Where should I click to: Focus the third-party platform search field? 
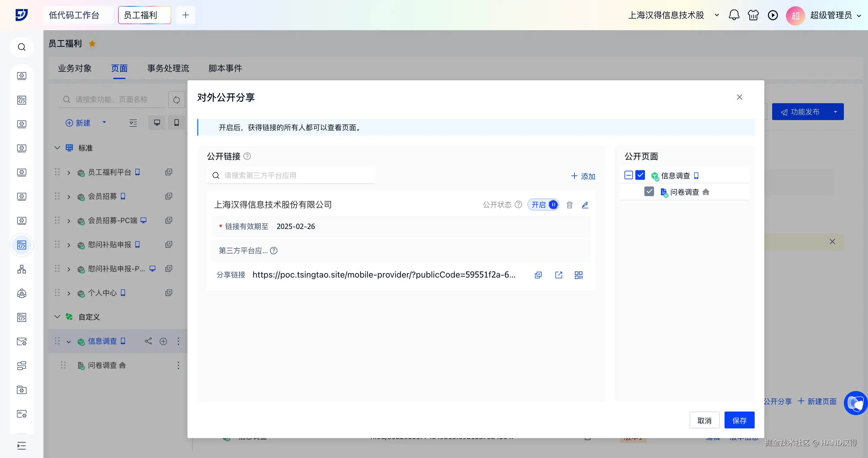pyautogui.click(x=297, y=175)
